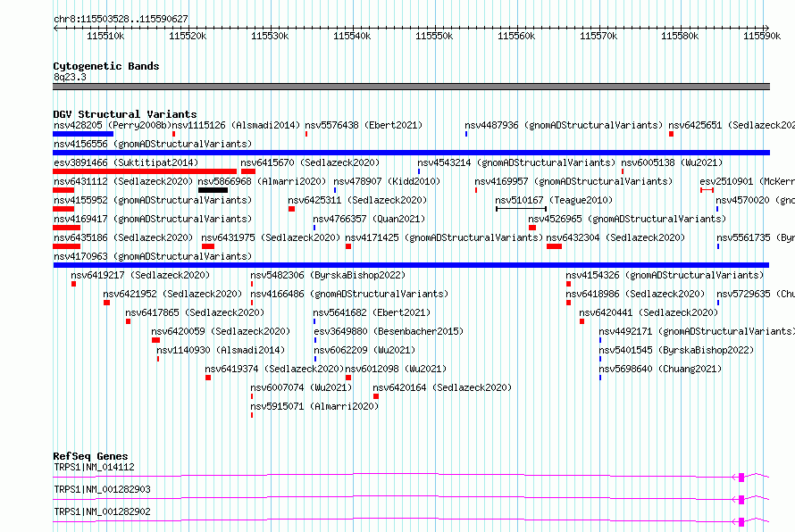The image size is (795, 532).
Task: Open variant nsv1140930 (Alsmadi2014)
Action: [x=221, y=350]
